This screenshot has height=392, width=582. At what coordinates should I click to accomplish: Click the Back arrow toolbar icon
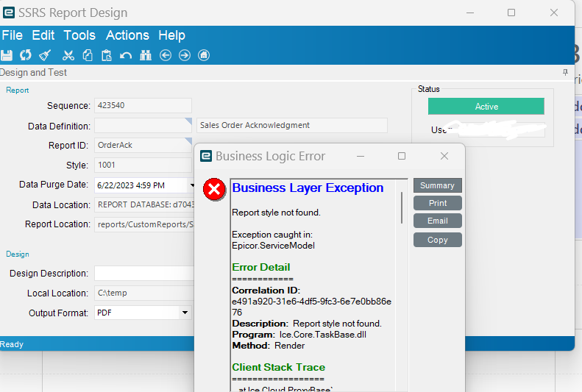point(166,56)
